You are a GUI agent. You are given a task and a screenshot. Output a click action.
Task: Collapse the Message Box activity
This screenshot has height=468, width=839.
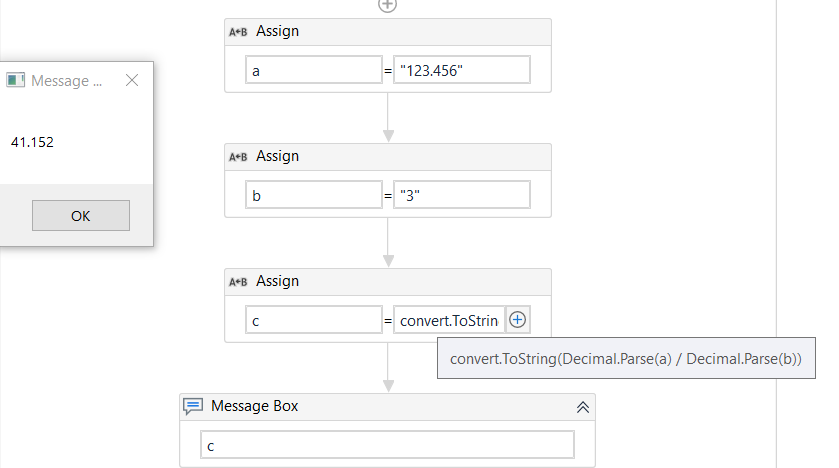583,407
